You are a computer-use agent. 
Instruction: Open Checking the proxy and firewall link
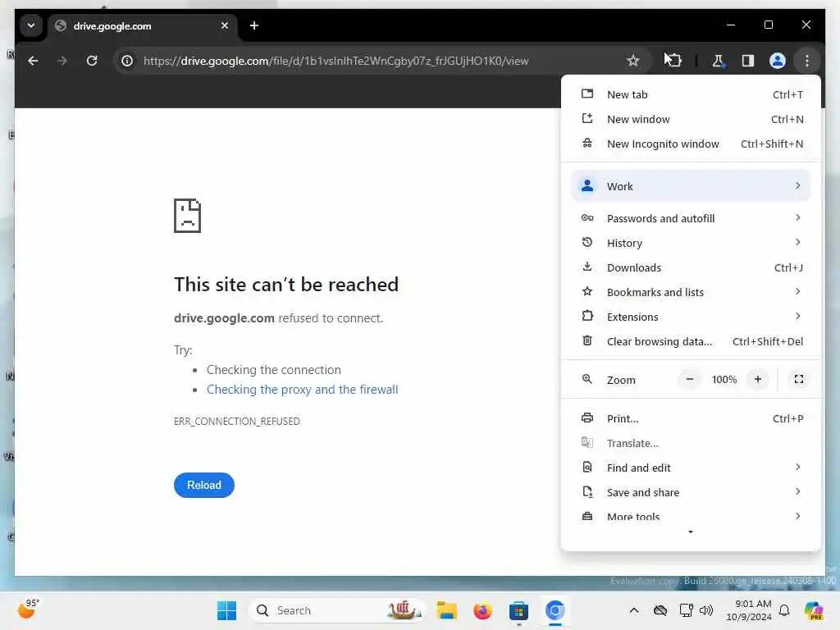click(x=302, y=390)
